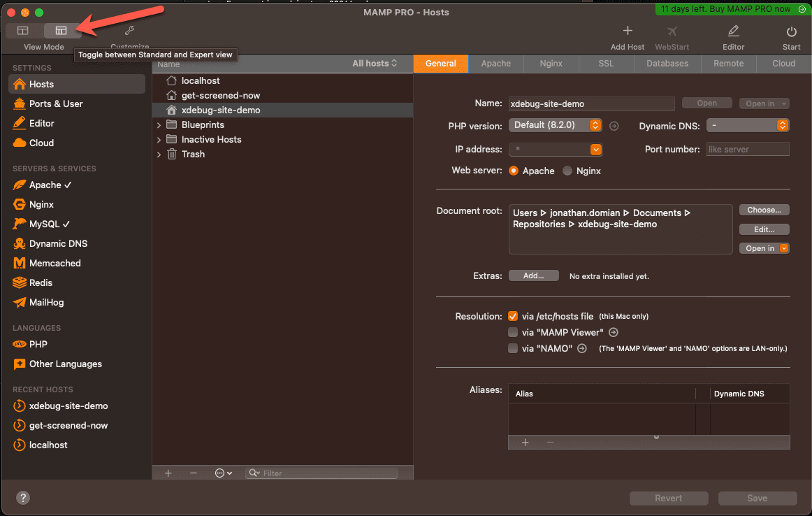This screenshot has height=516, width=812.
Task: Select Memcached in the sidebar
Action: [55, 264]
